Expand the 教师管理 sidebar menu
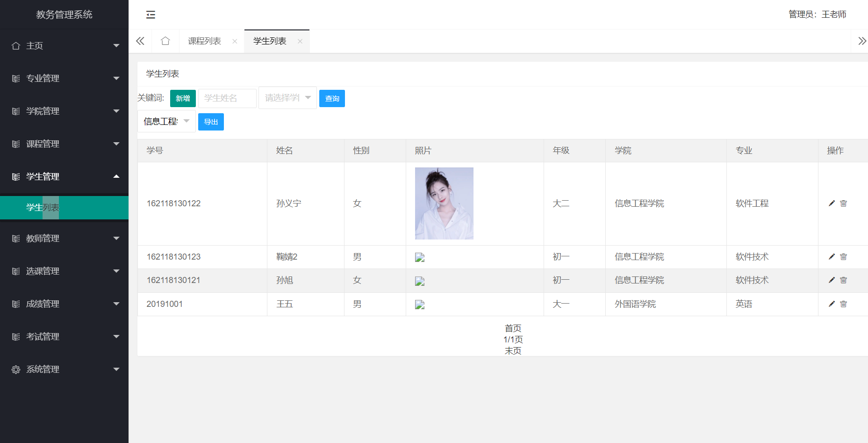Viewport: 868px width, 443px height. (x=64, y=239)
